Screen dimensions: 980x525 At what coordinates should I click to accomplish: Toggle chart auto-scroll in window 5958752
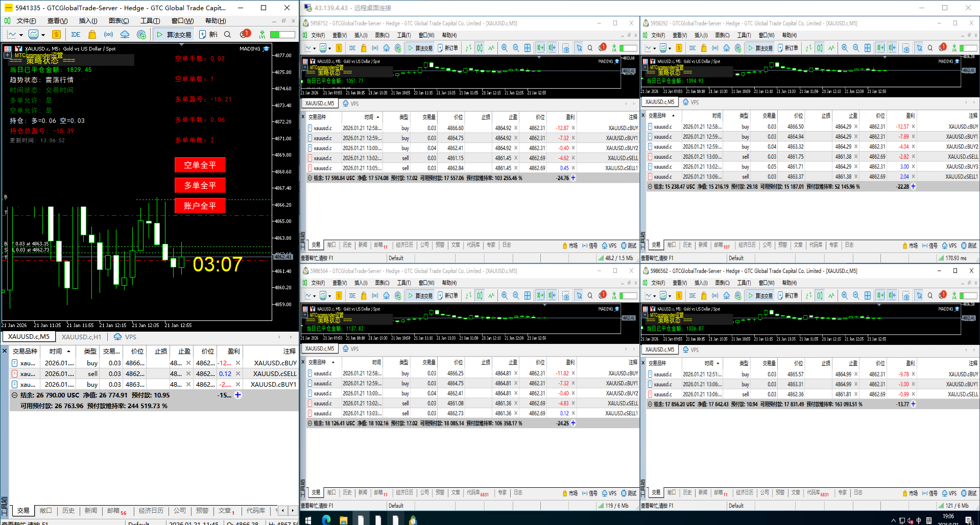[x=540, y=48]
